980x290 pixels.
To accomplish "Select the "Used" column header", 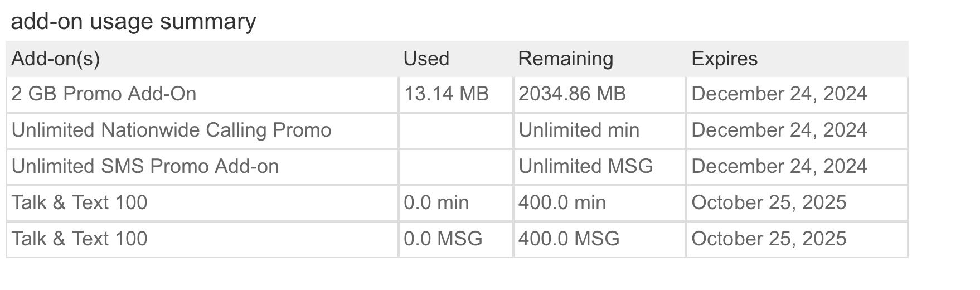I will click(x=426, y=59).
